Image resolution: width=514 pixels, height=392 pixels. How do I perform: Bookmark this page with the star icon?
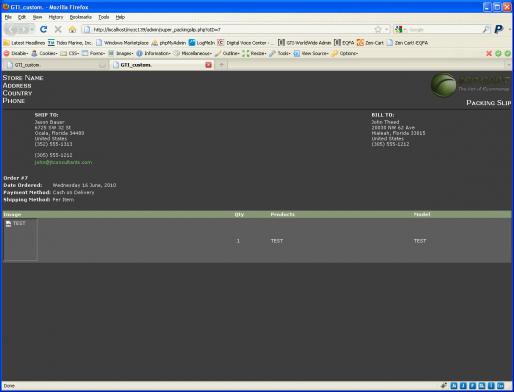tap(378, 29)
